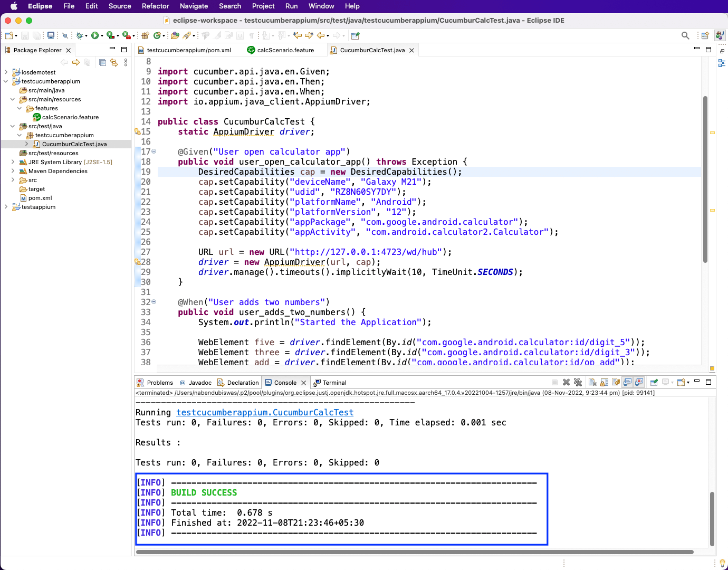Image resolution: width=728 pixels, height=570 pixels.
Task: Enable Scroll Lock in the Console
Action: (x=604, y=382)
